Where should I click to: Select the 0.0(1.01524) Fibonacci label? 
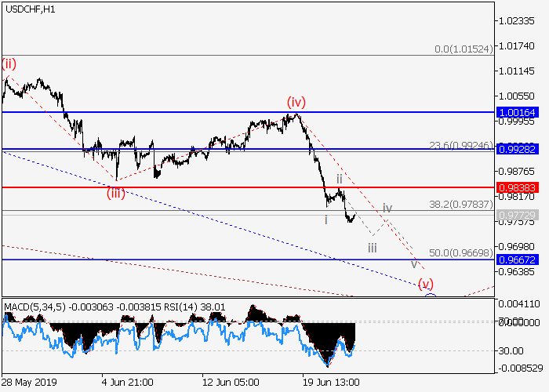464,49
